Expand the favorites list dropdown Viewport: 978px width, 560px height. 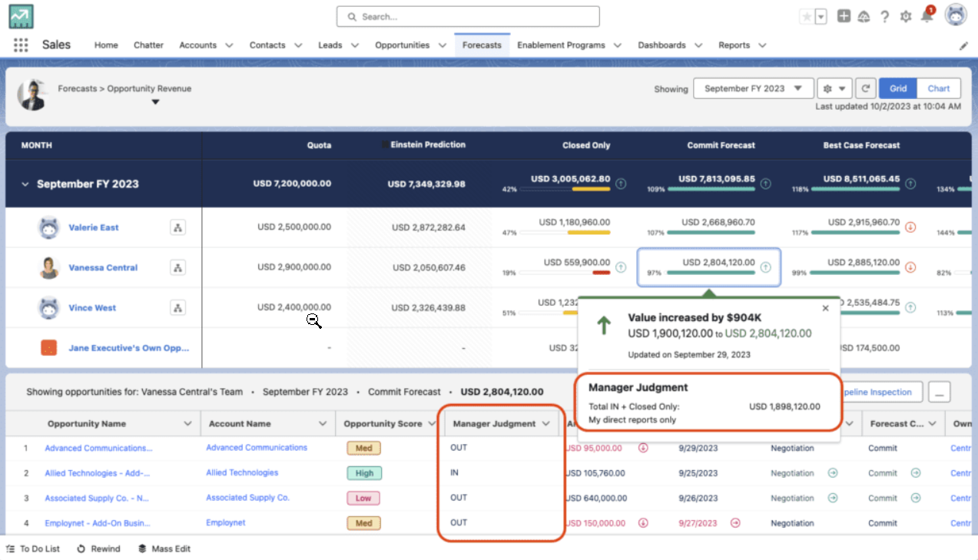(x=821, y=16)
